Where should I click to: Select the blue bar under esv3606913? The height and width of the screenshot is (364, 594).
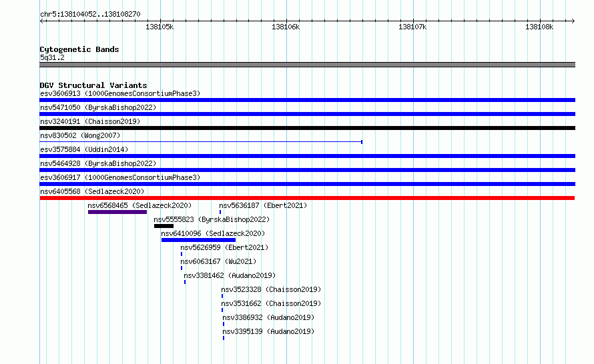(x=307, y=100)
